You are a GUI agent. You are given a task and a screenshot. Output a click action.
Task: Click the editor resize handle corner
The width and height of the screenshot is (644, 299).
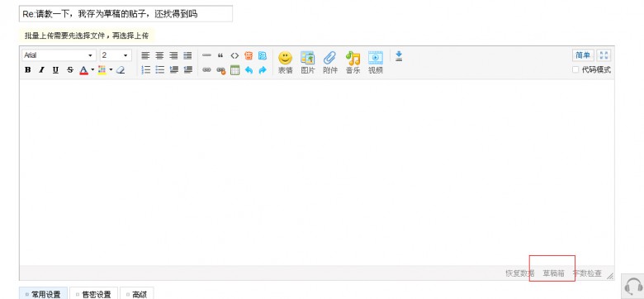610,276
